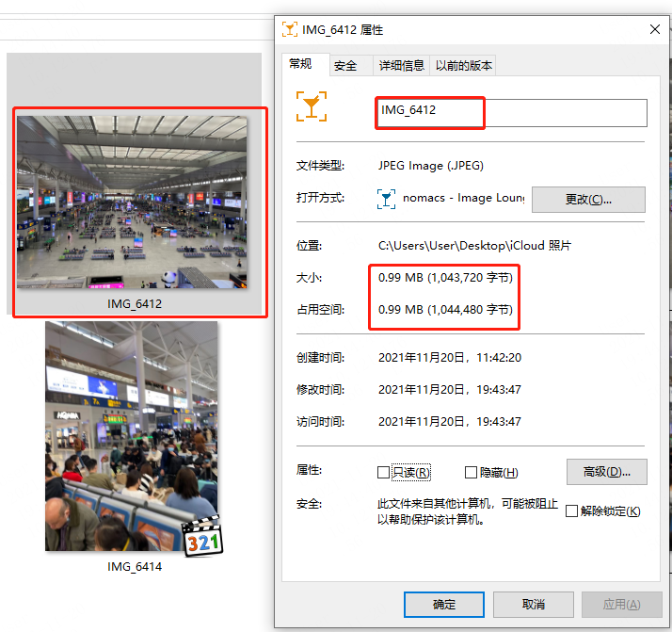Click the 321 media player badge on IMG_6414
This screenshot has width=672, height=632.
point(202,537)
